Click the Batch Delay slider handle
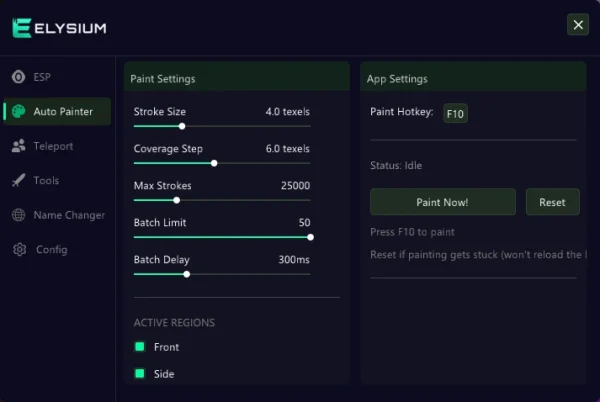 click(x=187, y=274)
